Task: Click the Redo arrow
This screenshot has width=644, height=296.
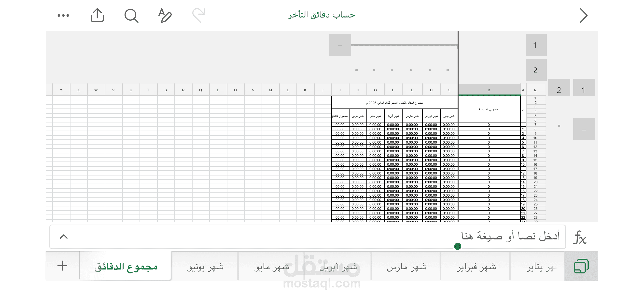Action: point(199,15)
